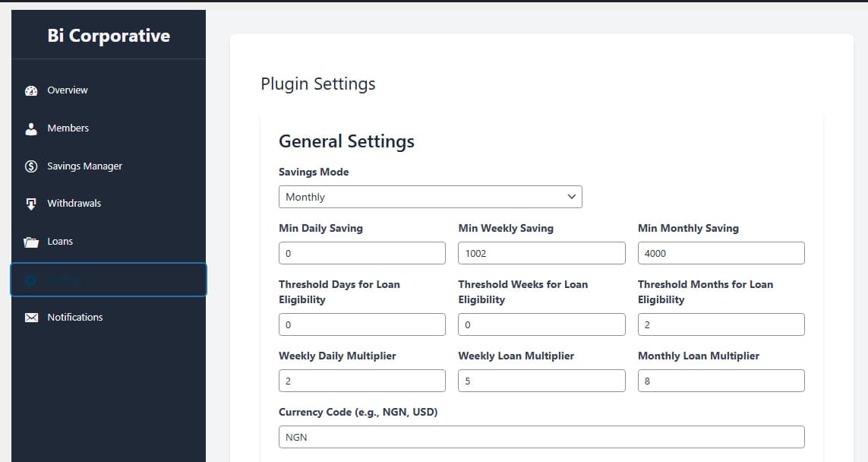
Task: Select the Min Monthly Saving field
Action: tap(721, 253)
